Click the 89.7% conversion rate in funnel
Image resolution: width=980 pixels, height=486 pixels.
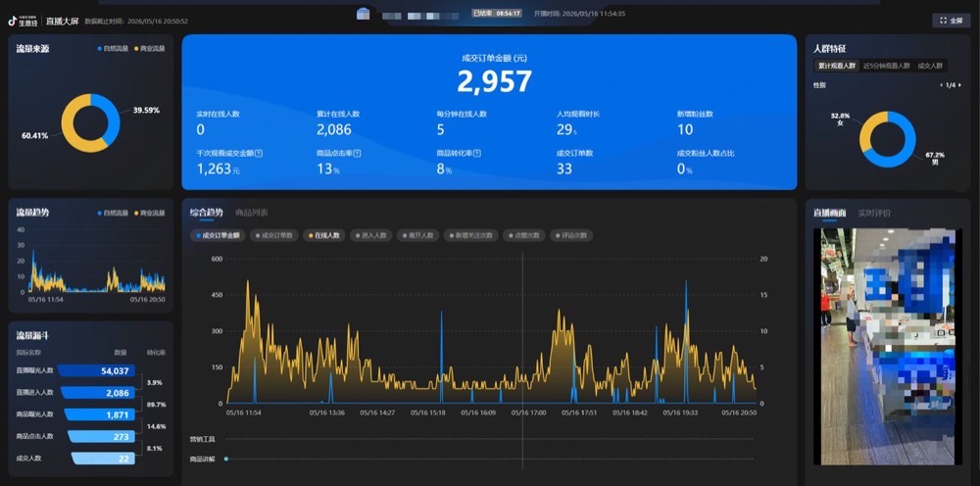(x=156, y=404)
